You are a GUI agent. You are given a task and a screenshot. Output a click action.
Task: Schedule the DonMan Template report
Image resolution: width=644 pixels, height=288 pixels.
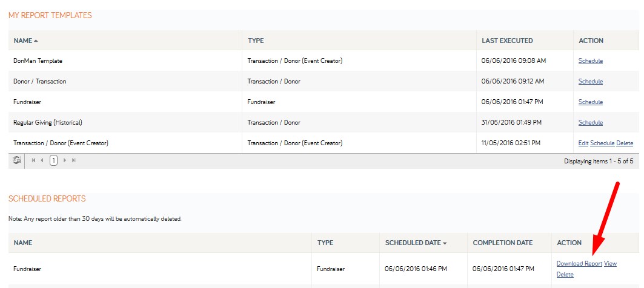591,61
